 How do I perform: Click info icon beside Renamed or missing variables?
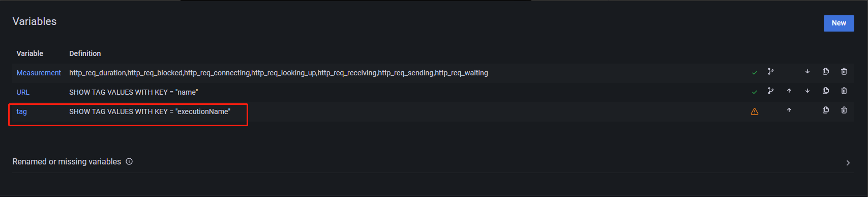(x=129, y=161)
